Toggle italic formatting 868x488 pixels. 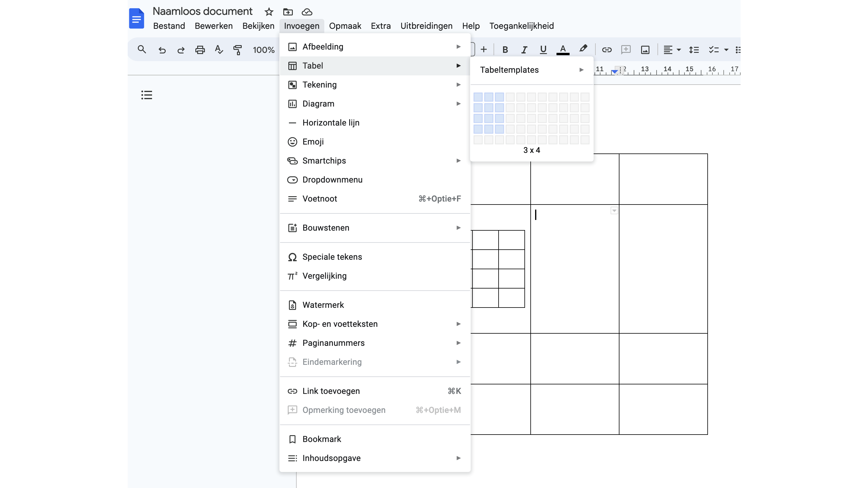click(524, 50)
